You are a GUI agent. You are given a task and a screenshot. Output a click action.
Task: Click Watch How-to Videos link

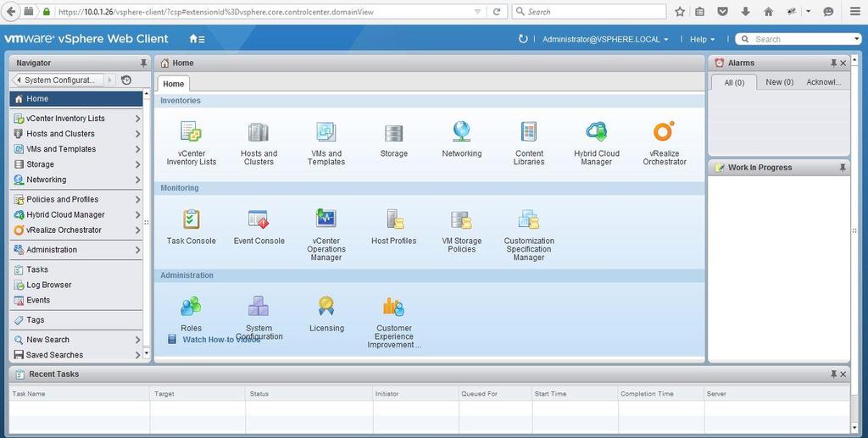(x=221, y=340)
